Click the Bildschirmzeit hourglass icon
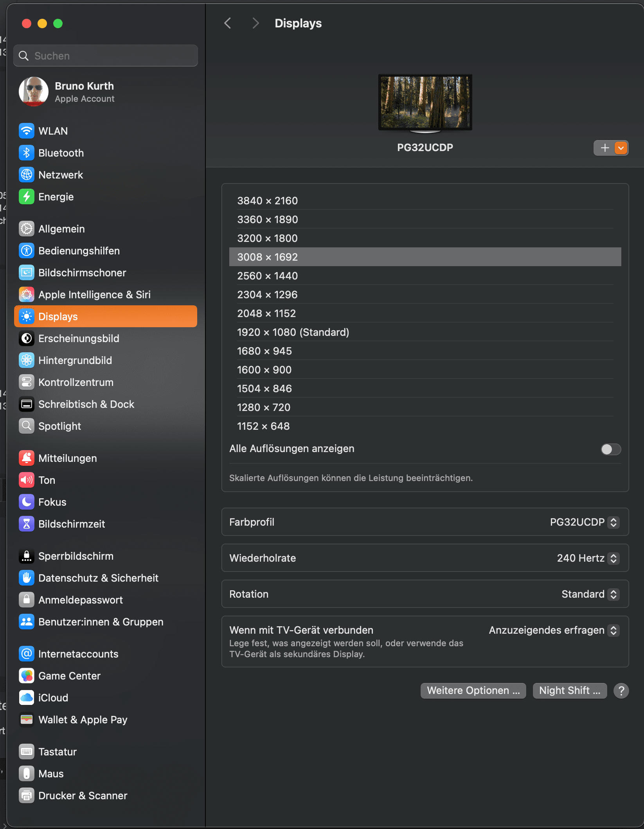Viewport: 644px width, 829px height. tap(27, 524)
